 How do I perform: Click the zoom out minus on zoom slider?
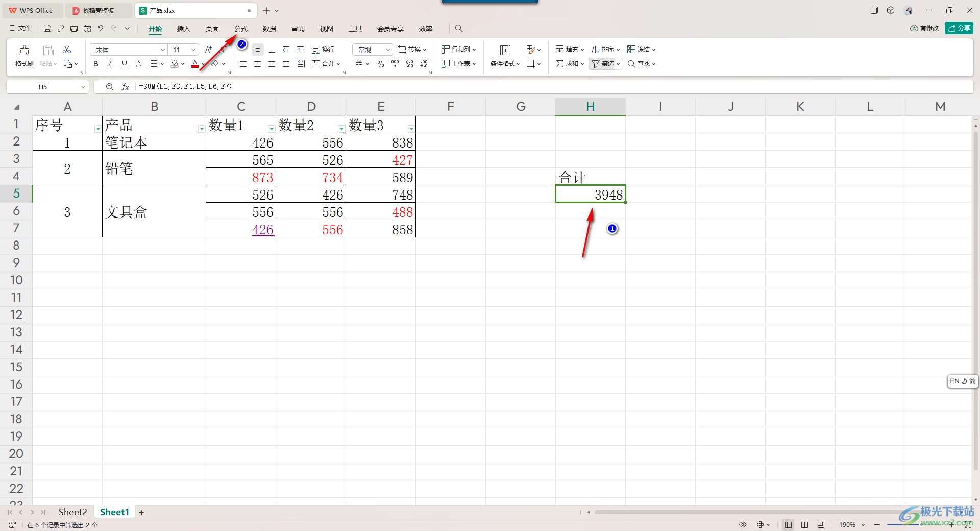(x=877, y=525)
